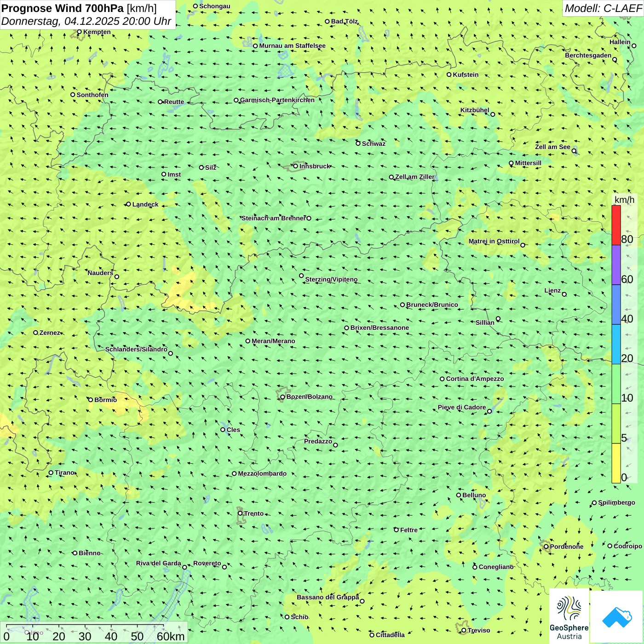
Task: Click the 60km scale bar label
Action: [171, 637]
